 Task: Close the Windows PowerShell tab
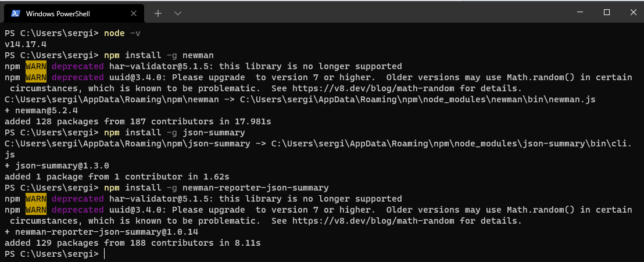(x=134, y=13)
